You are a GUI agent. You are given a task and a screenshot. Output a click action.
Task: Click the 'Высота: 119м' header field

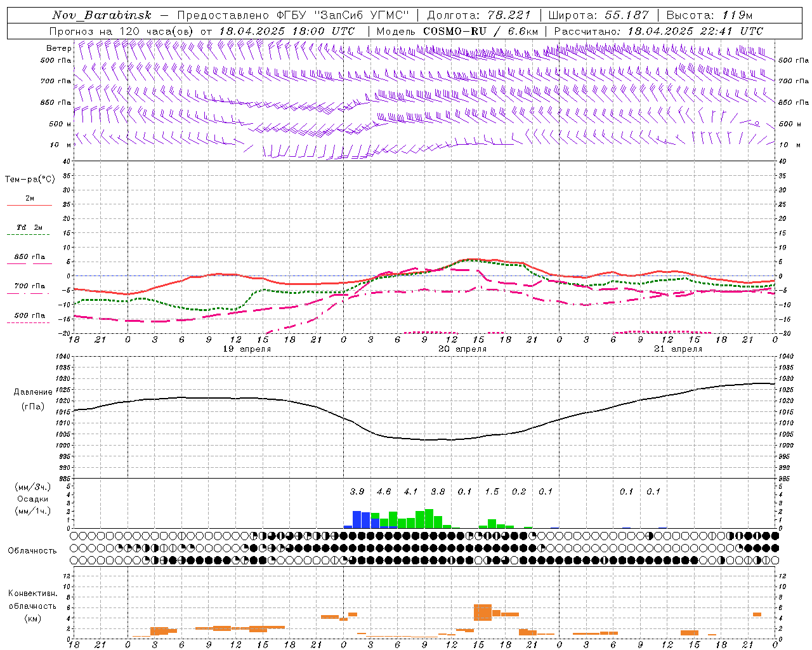click(709, 15)
